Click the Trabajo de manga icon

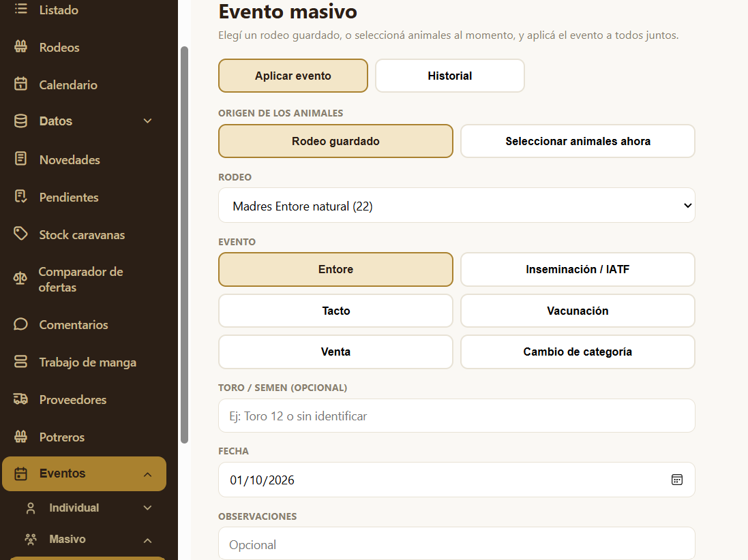[x=20, y=361]
